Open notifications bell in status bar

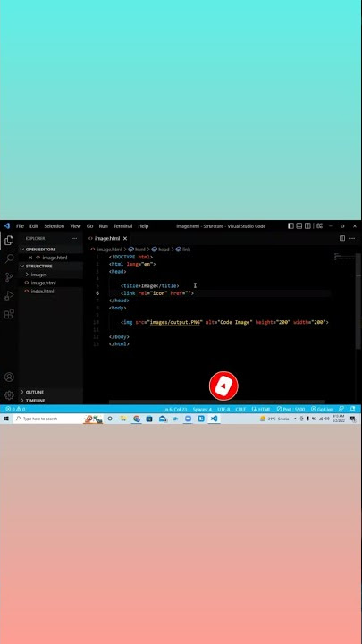pos(353,409)
